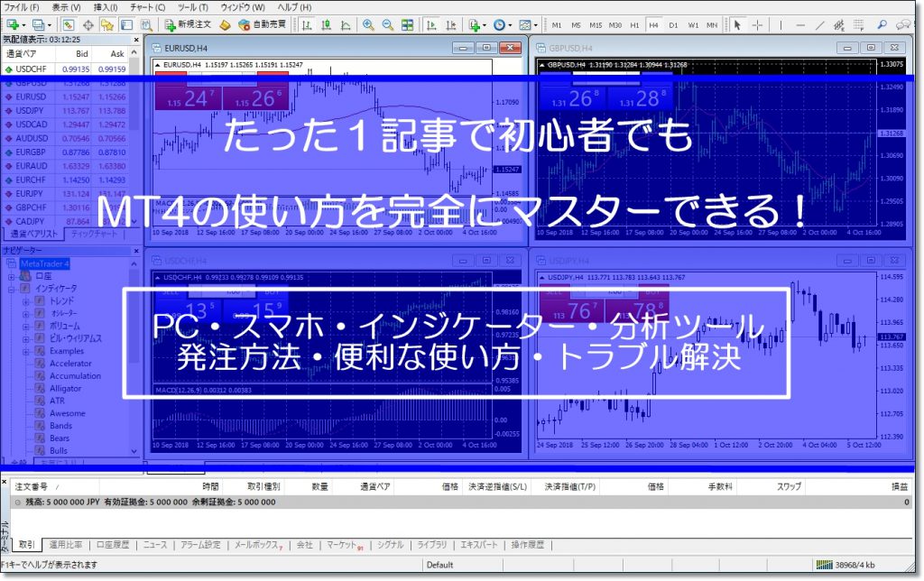Viewport: 924px width, 581px height.
Task: Open the チャート (C) menu
Action: point(147,7)
